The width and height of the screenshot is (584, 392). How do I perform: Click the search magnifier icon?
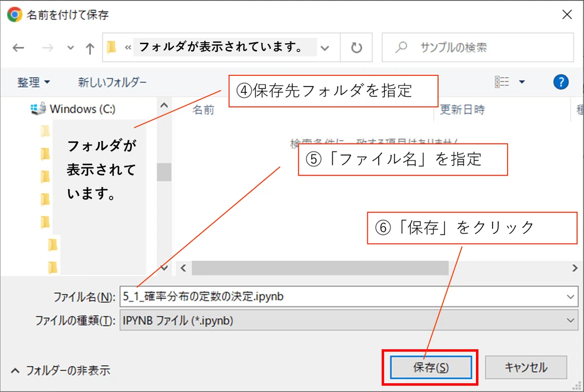[401, 47]
